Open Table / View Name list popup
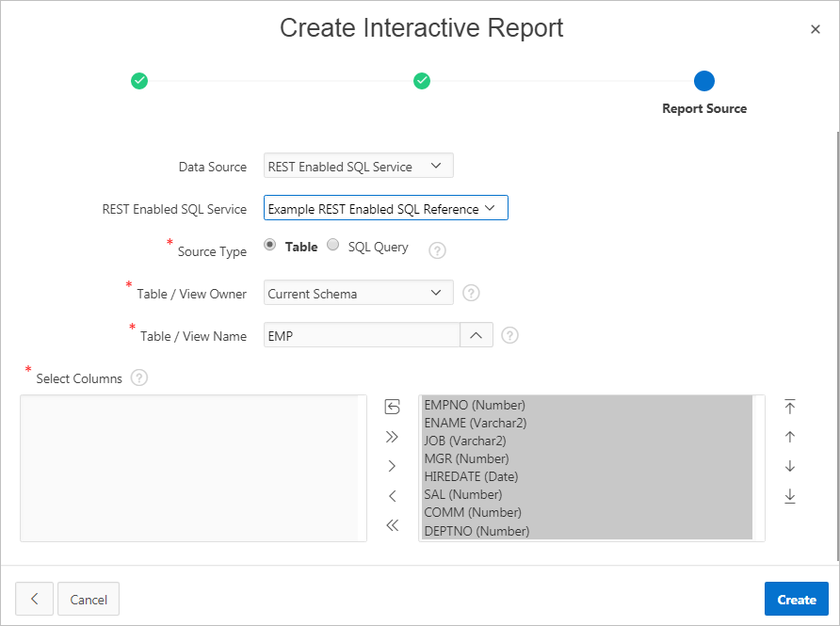The width and height of the screenshot is (840, 626). [x=477, y=335]
